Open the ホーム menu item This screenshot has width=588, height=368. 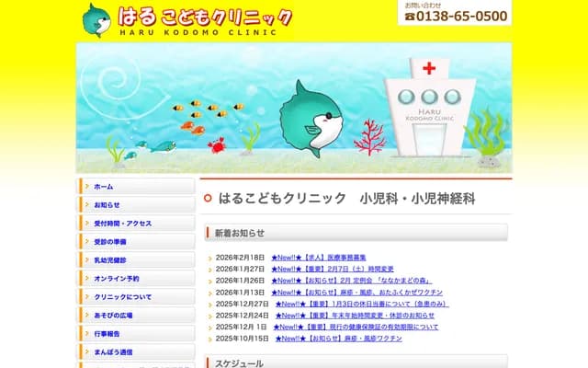(136, 186)
